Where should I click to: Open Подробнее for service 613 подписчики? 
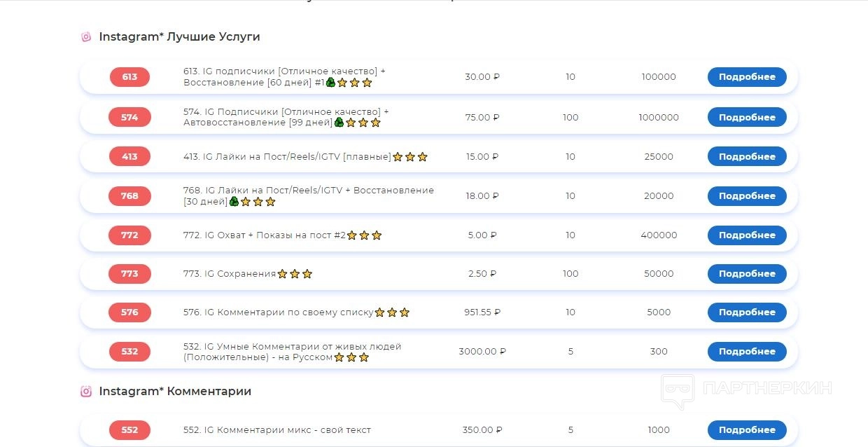(747, 77)
